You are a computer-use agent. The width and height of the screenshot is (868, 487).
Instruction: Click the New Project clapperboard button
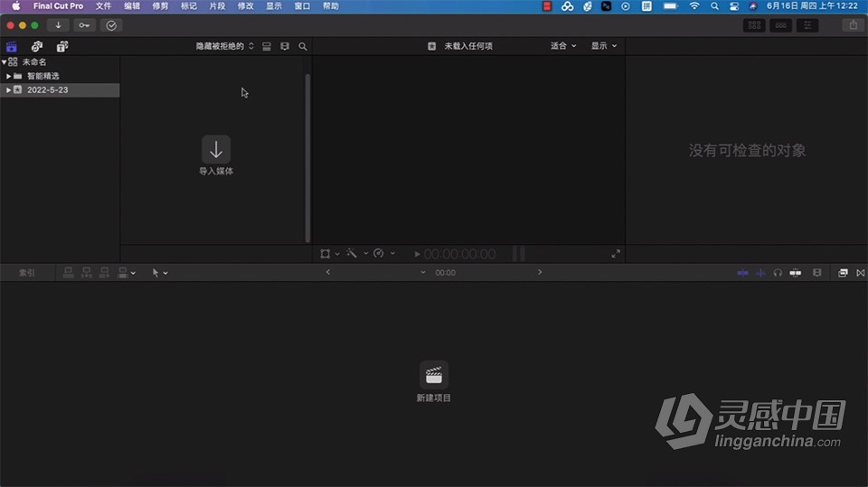point(433,375)
